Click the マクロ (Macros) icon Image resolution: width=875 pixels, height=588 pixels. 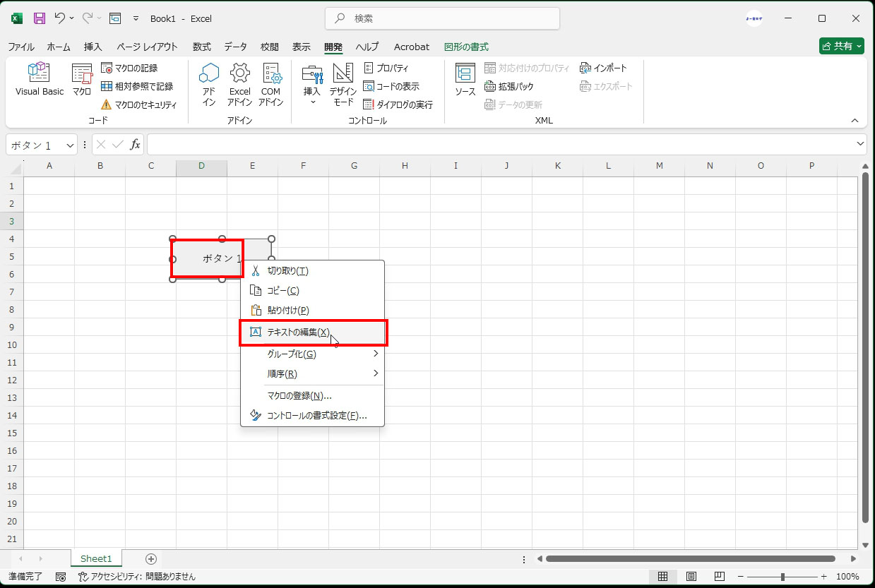pos(82,78)
